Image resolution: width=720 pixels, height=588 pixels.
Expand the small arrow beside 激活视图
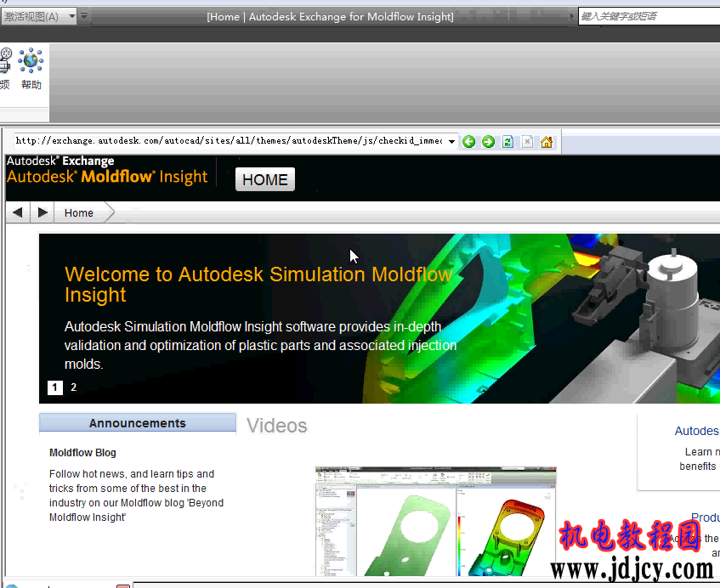(x=84, y=16)
